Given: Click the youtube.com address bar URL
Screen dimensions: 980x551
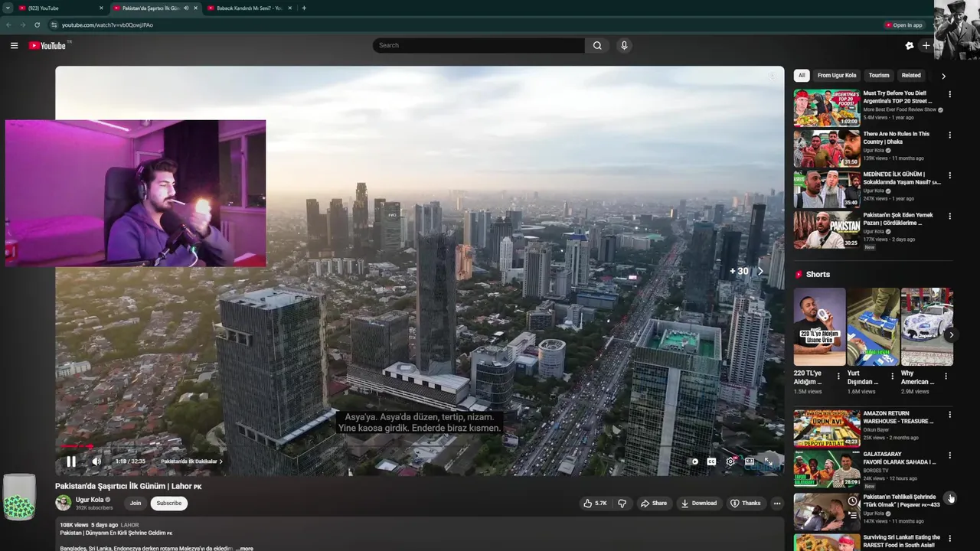Looking at the screenshot, I should (107, 24).
